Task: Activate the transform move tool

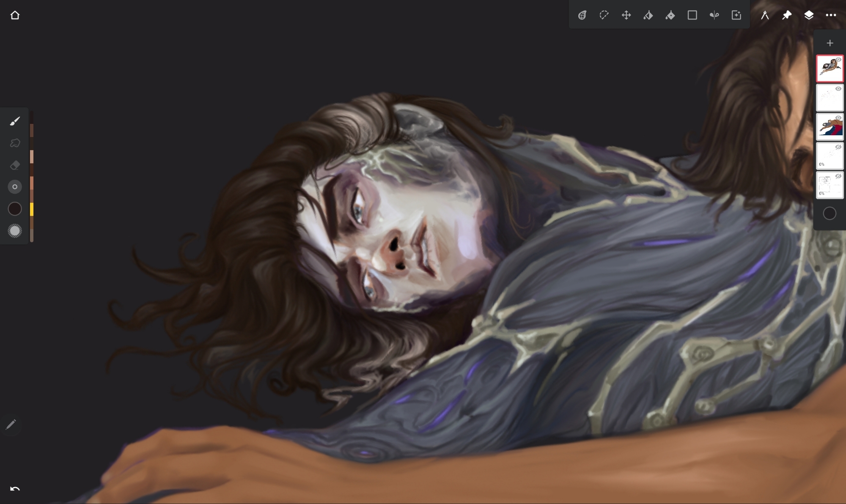Action: click(626, 15)
